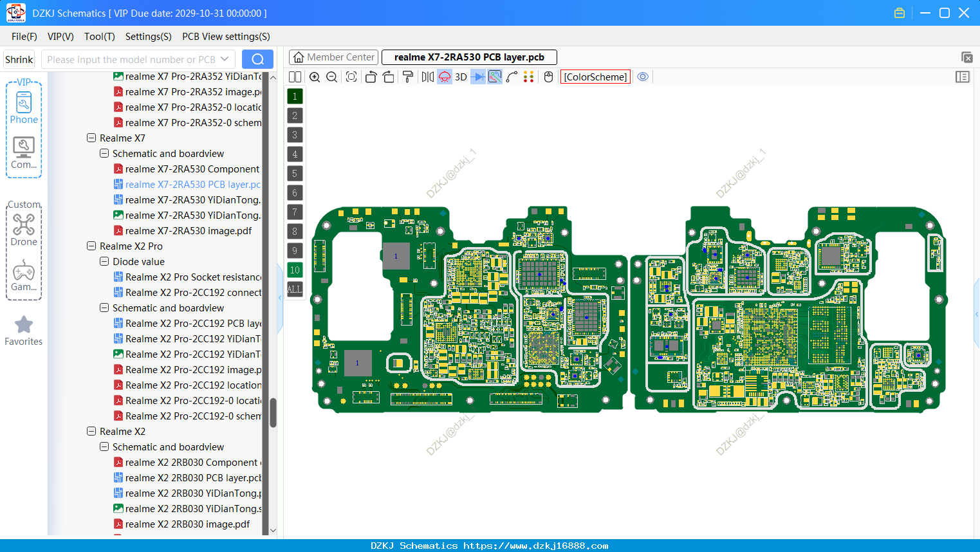Viewport: 980px width, 552px height.
Task: Toggle the diode mode icon
Action: click(x=478, y=77)
